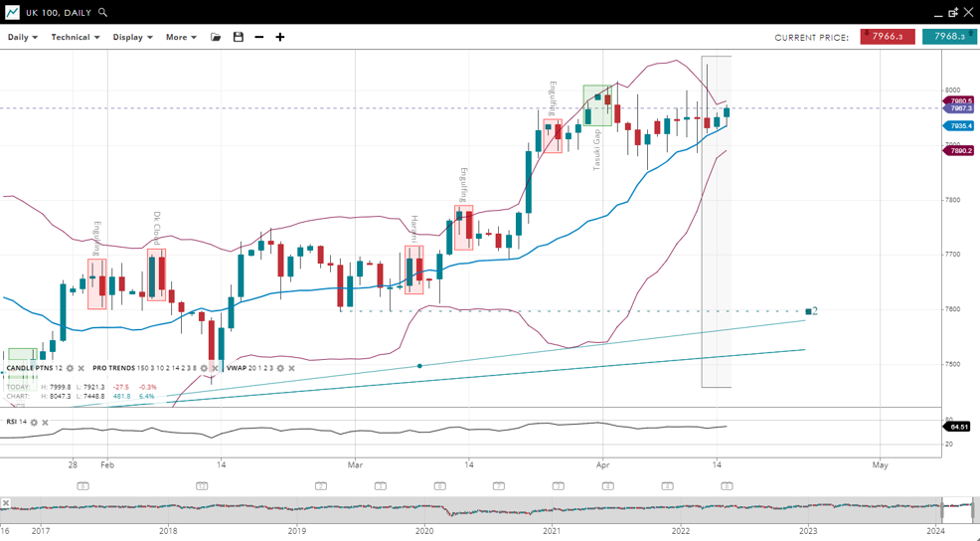Viewport: 980px width, 541px height.
Task: Click the search magnifier beside UK 100, DAILY
Action: [x=102, y=13]
